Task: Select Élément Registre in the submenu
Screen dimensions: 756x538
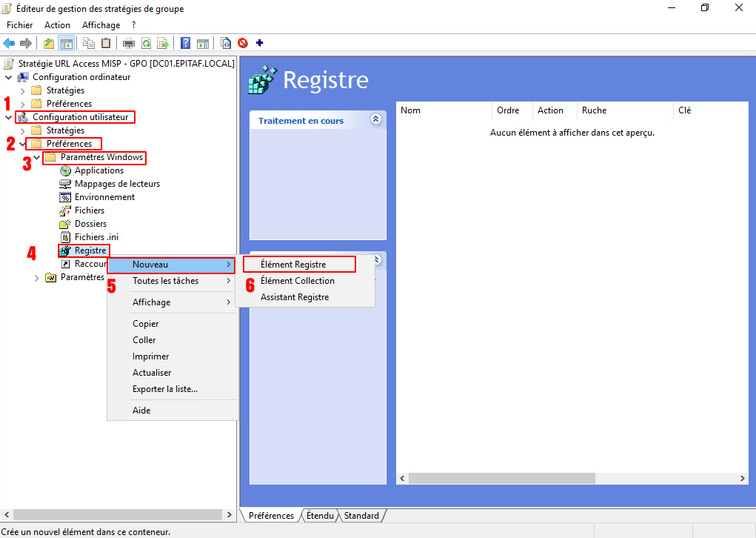Action: 293,265
